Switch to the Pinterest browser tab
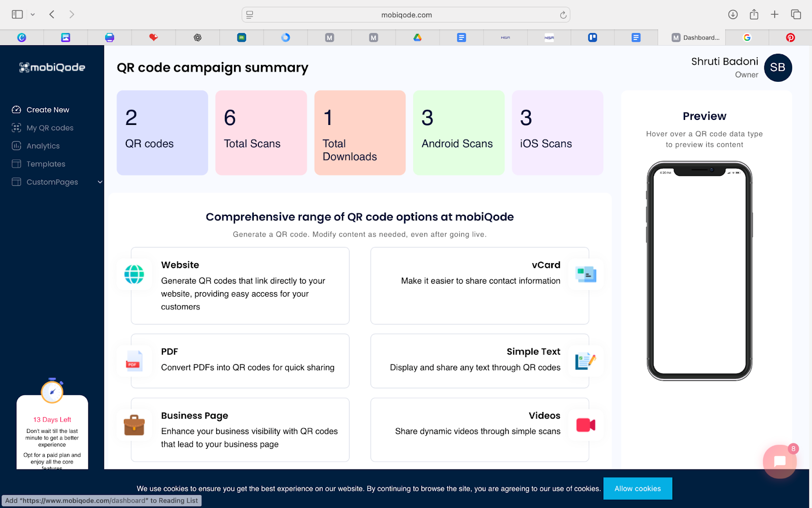Screen dimensions: 812x508 click(x=790, y=38)
